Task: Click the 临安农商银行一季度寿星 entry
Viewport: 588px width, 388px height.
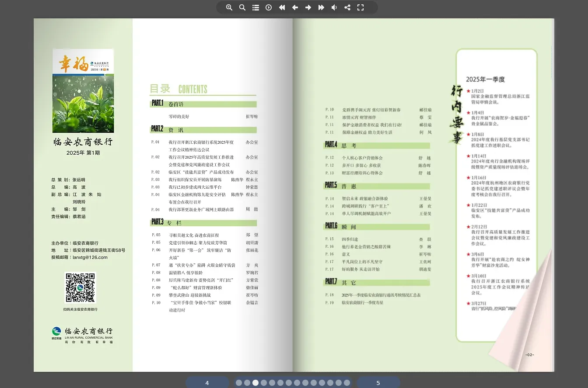Action: [362, 302]
